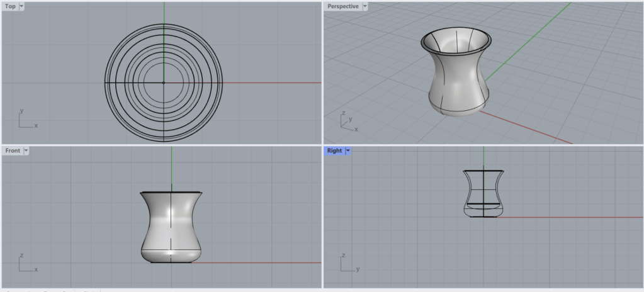Activate the Perspective viewport title
The image size is (644, 292).
(x=342, y=6)
